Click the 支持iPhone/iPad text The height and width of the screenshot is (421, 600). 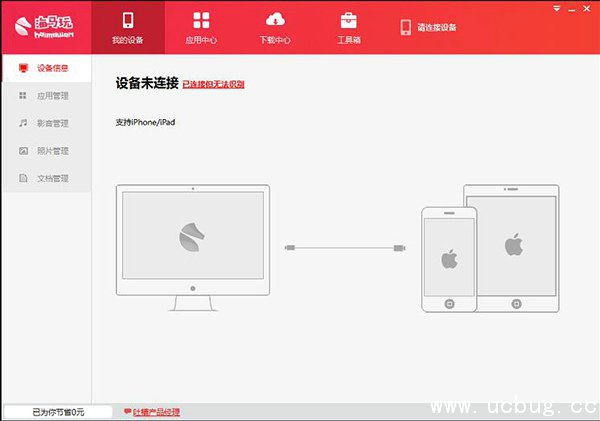145,122
